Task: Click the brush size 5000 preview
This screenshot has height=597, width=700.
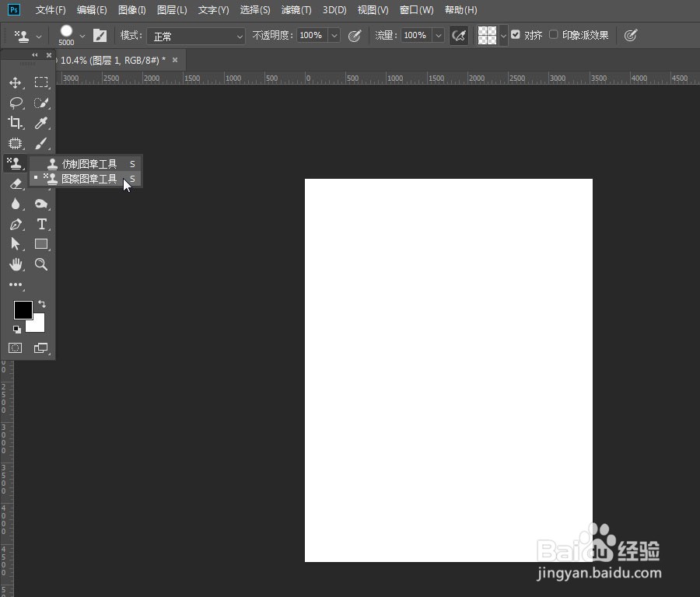Action: click(x=67, y=35)
